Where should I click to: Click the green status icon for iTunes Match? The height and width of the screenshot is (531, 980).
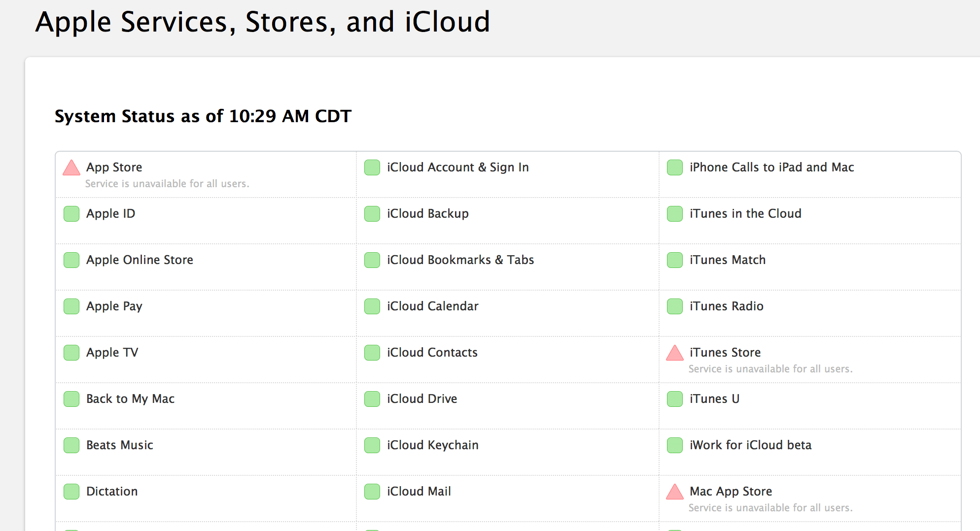click(x=675, y=260)
